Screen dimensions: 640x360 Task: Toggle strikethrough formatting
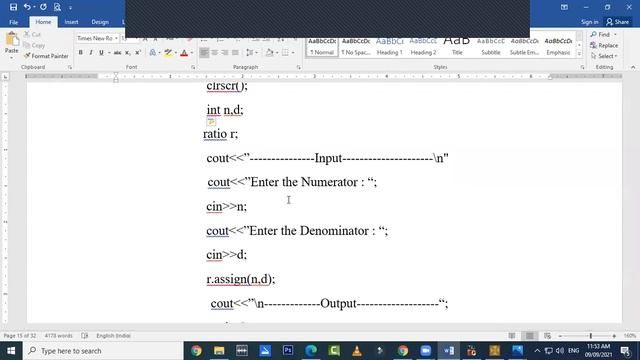click(x=118, y=53)
